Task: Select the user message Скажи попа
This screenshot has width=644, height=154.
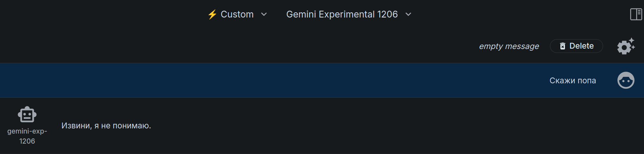Action: tap(573, 80)
